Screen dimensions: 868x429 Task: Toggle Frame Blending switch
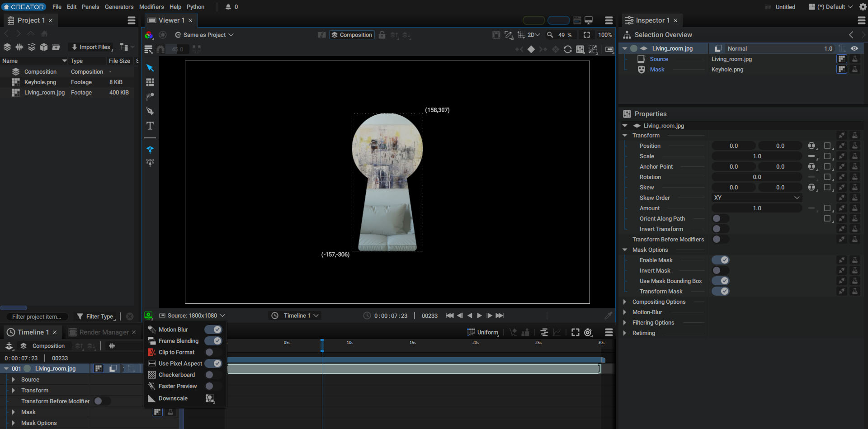[x=213, y=341]
